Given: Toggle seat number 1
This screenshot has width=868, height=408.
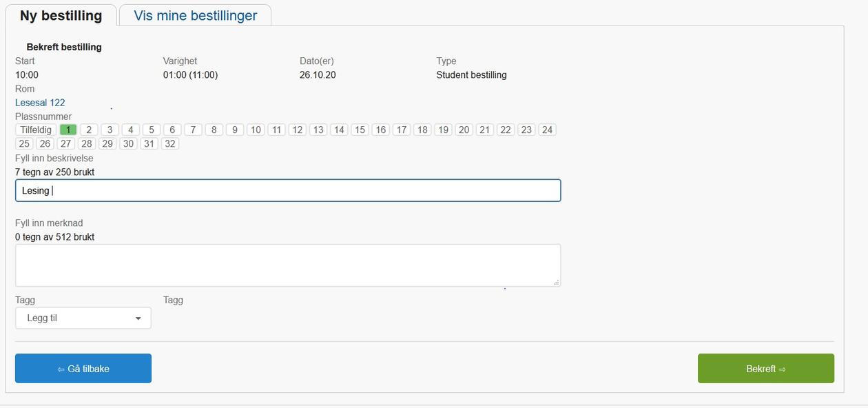Looking at the screenshot, I should pyautogui.click(x=68, y=130).
